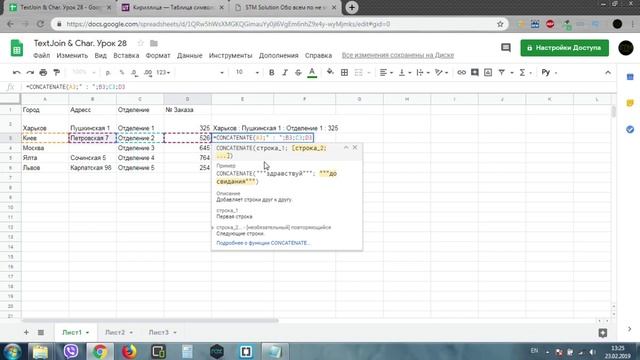Close the CONCATENATE help popup
Image resolution: width=640 pixels, height=360 pixels.
pos(355,147)
